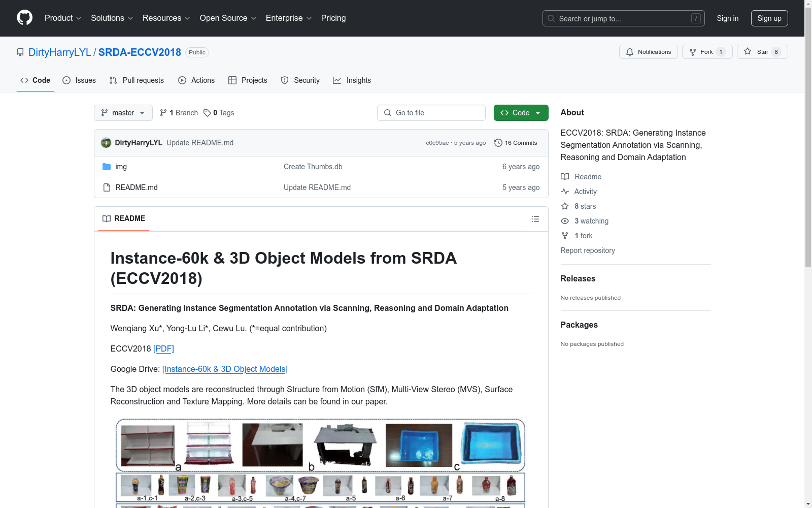Click the README figure of 3D object models
Screen dimensions: 812x508
pyautogui.click(x=321, y=462)
